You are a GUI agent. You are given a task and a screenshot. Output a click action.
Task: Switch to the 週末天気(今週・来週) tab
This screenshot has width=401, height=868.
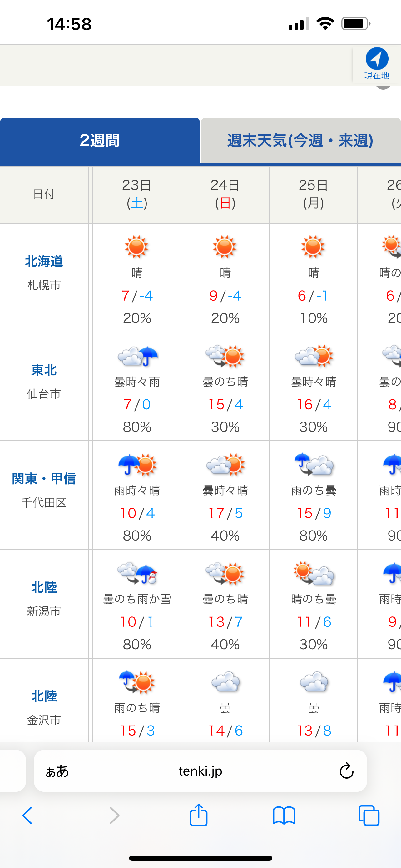(x=300, y=141)
